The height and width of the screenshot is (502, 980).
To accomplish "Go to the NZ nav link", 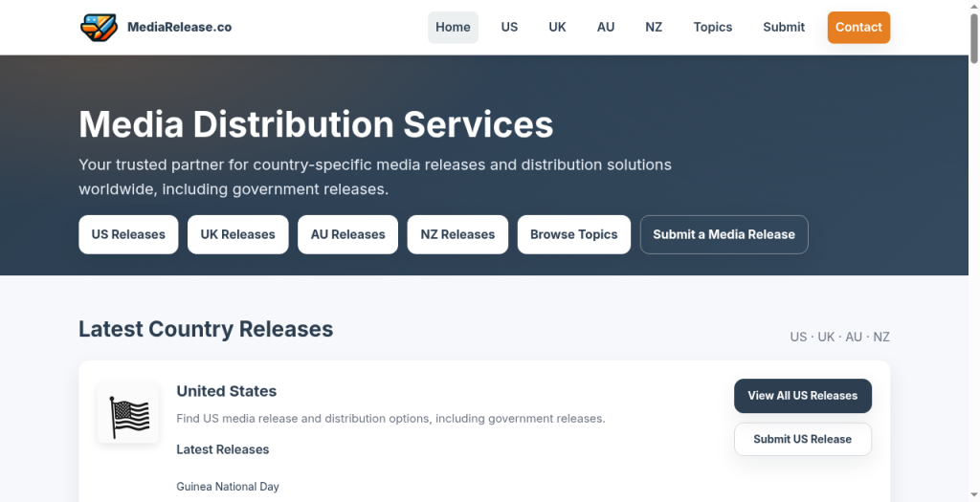I will 654,28.
